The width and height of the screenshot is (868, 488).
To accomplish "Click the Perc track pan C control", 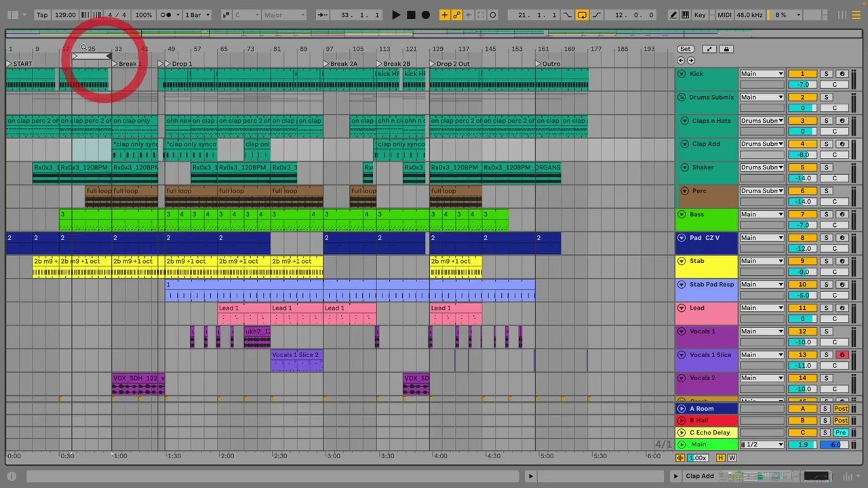I will pos(834,202).
